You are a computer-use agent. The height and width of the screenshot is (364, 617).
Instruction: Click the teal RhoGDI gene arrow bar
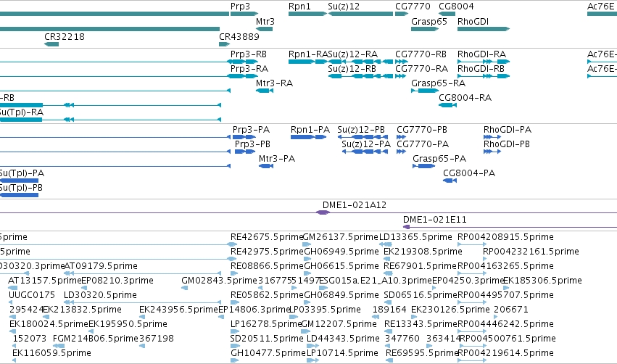(x=483, y=29)
